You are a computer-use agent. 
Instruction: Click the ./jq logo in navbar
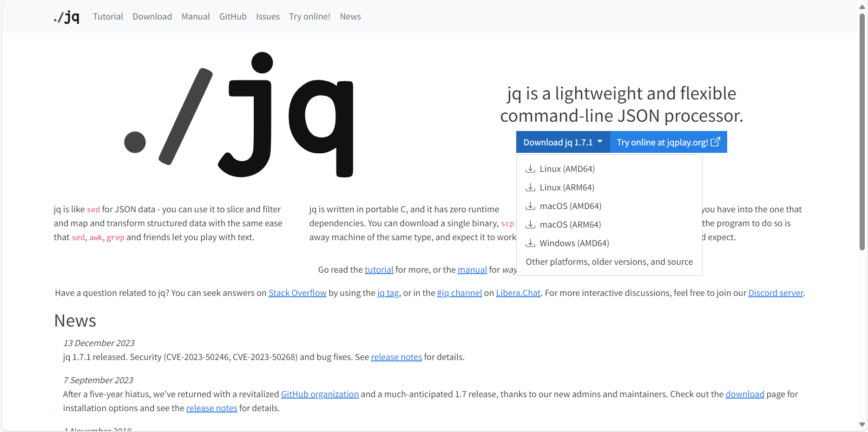[66, 17]
